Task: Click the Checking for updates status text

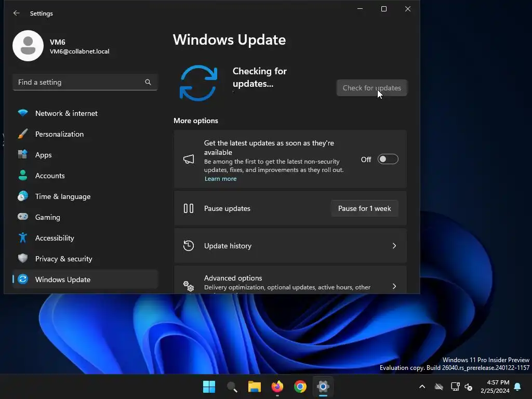Action: pos(260,77)
